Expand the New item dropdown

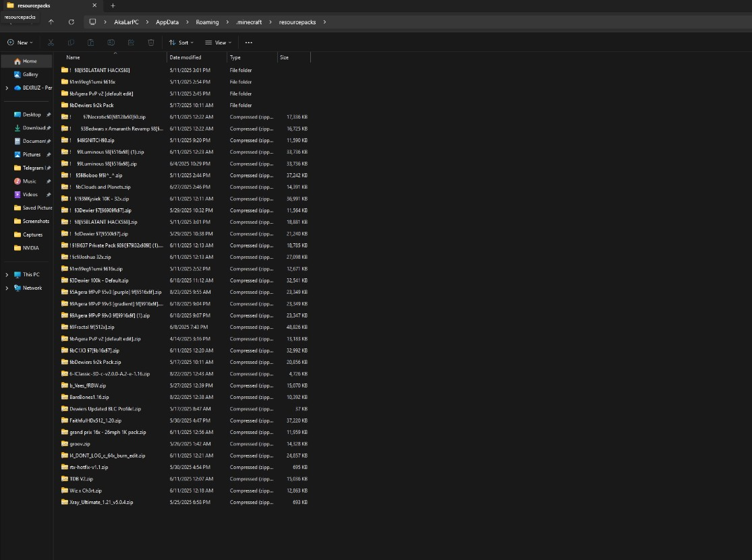[20, 42]
